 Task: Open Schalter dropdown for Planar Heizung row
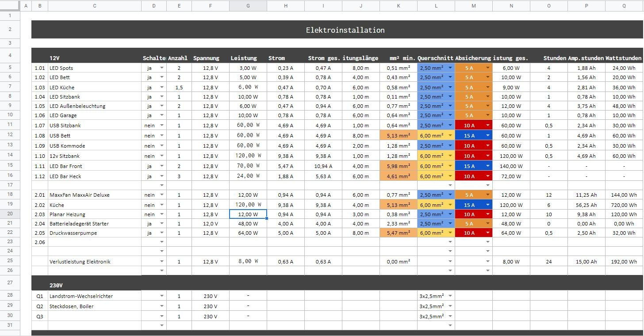pos(162,214)
